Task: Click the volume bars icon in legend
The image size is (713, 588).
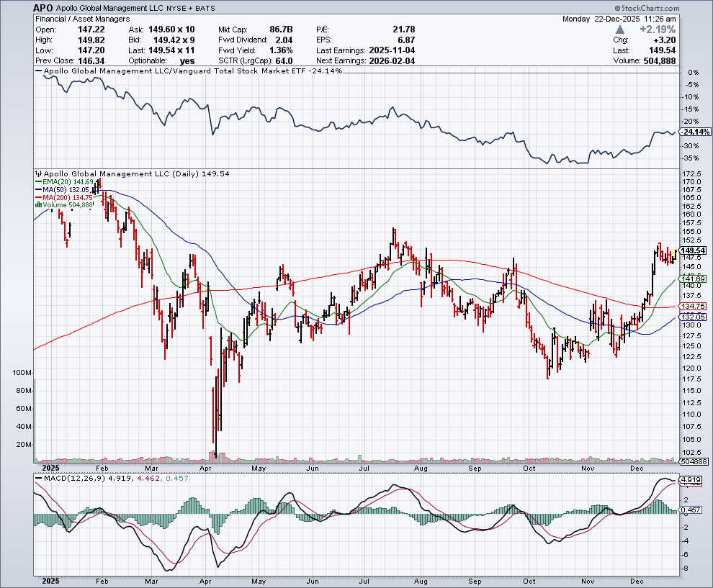Action: pos(39,205)
